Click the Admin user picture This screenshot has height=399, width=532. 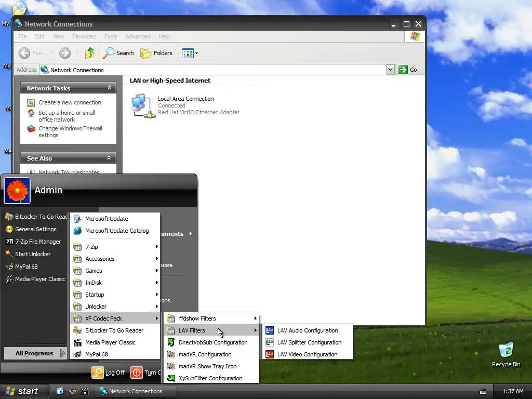[x=17, y=191]
